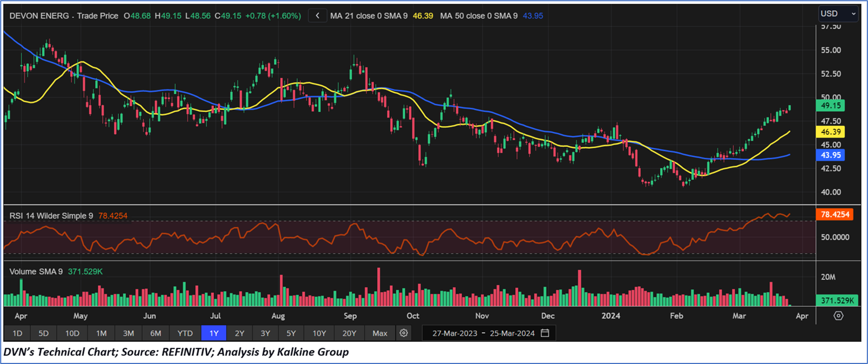Select the YTD range
This screenshot has height=364, width=868.
[185, 333]
